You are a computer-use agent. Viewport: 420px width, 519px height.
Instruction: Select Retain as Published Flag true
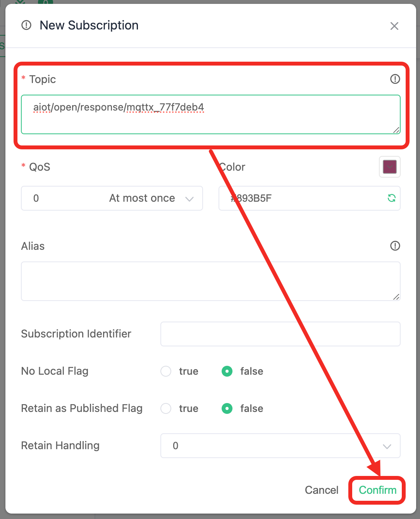pos(166,408)
